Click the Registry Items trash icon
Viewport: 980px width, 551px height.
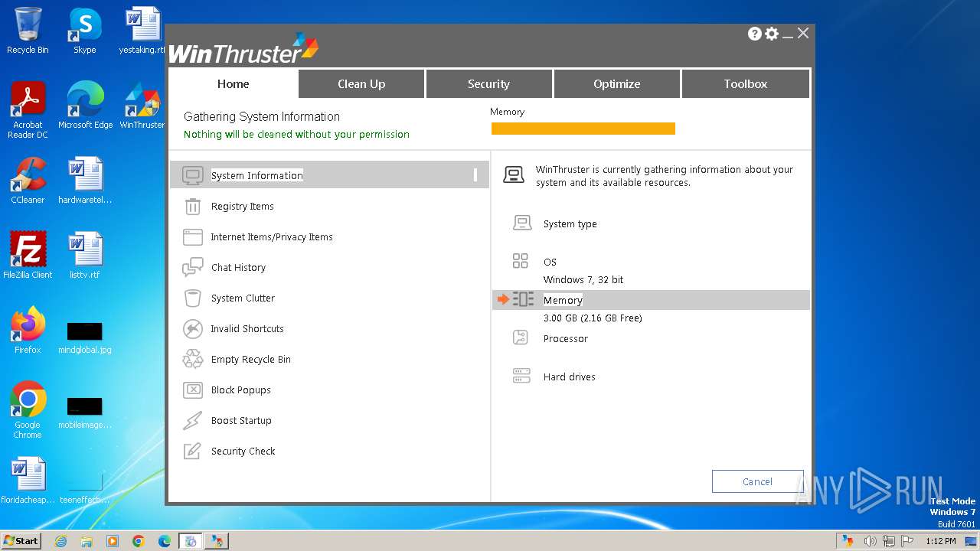(x=192, y=207)
